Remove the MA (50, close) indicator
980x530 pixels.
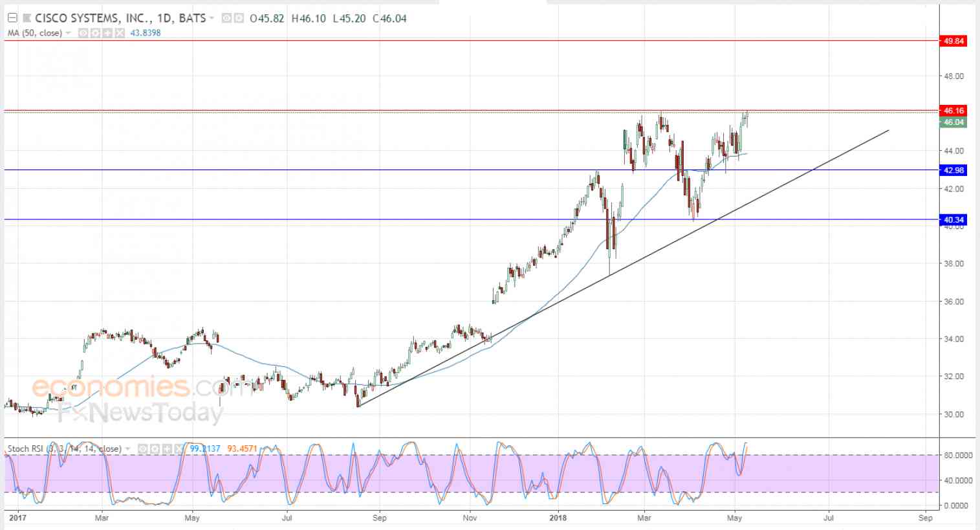click(119, 33)
